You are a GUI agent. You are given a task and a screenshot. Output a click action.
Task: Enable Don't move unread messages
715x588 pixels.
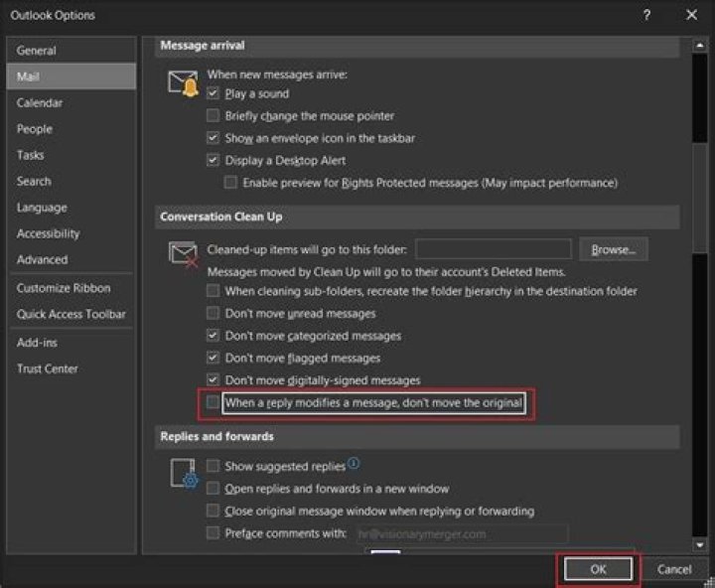tap(213, 313)
